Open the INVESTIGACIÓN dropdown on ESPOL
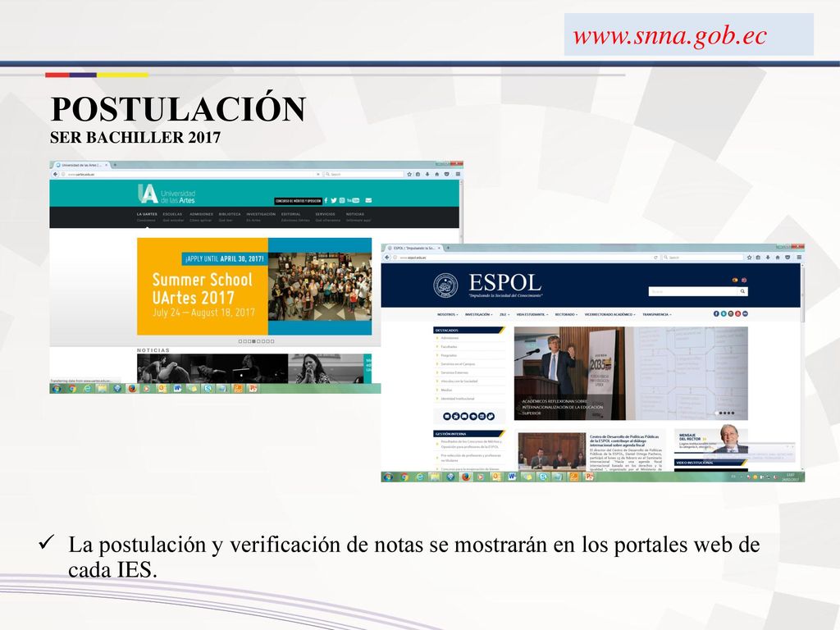Screen dimensions: 840x630 coord(478,314)
